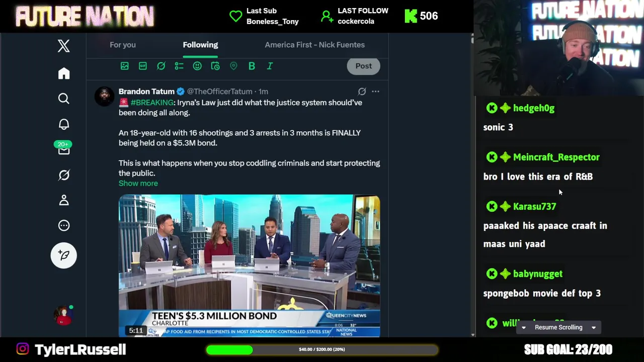
Task: Click Grok explain icon on tweet
Action: pos(362,92)
